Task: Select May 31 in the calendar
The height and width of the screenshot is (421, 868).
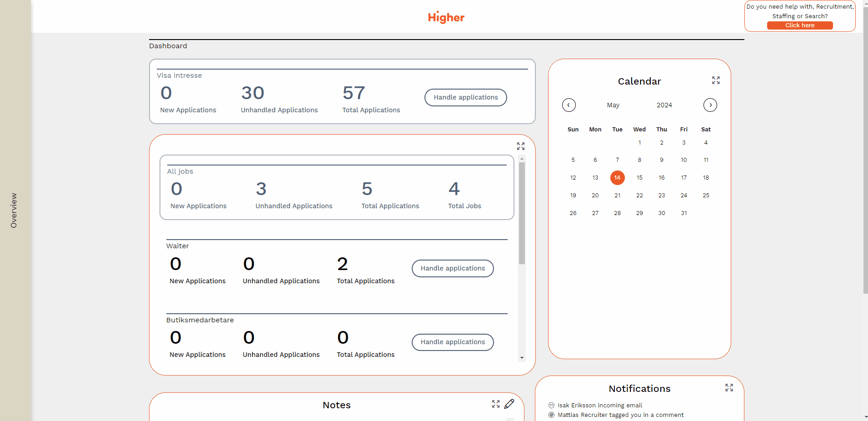Action: tap(683, 213)
